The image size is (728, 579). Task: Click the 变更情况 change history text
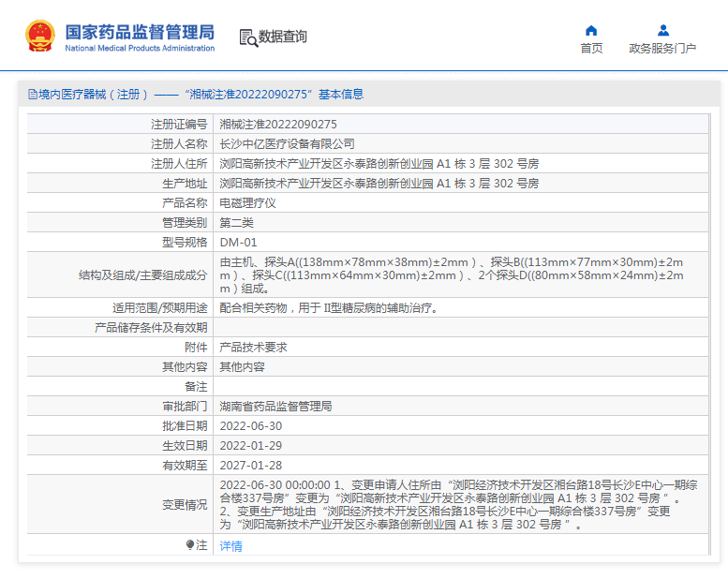(x=459, y=505)
